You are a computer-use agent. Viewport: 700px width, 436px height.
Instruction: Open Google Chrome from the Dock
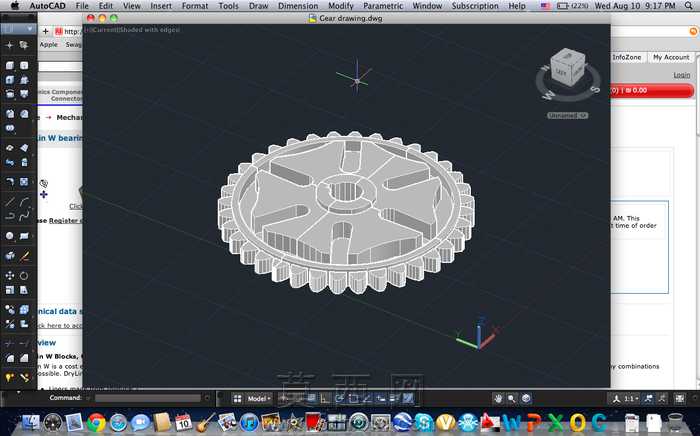96,422
